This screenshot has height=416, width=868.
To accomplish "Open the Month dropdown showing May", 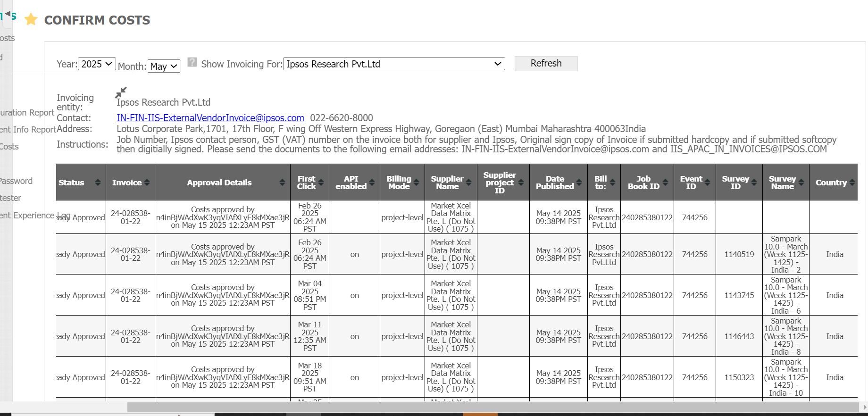I will coord(164,66).
